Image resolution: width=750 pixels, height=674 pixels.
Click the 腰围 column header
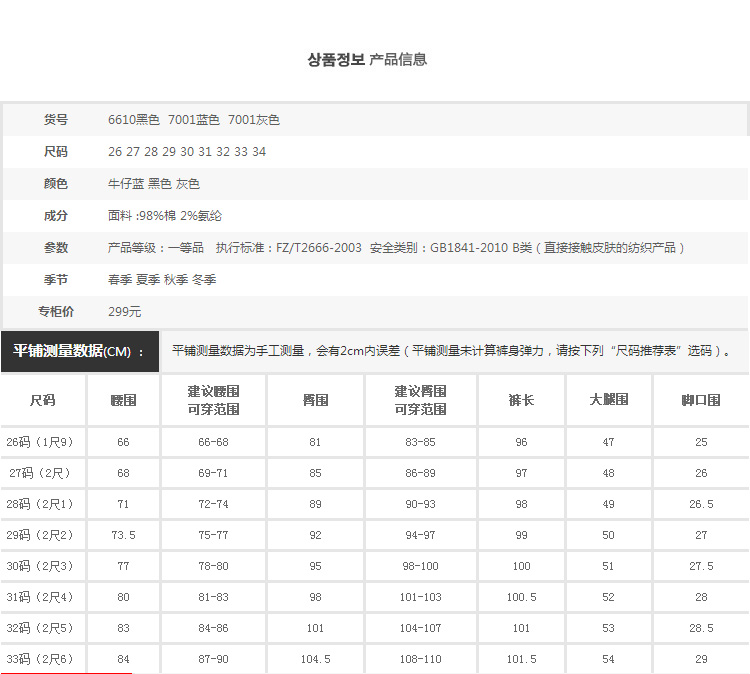tap(123, 400)
